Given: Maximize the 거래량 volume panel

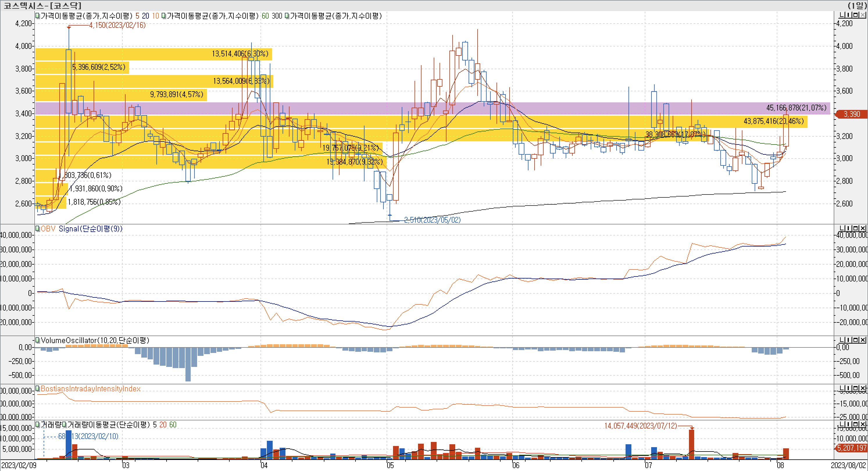Looking at the screenshot, I should [856, 424].
